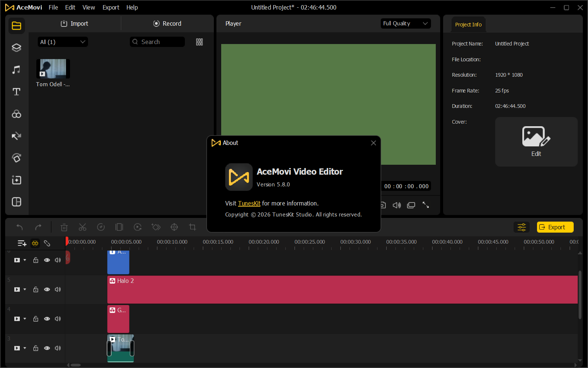Click the yellow Export button
588x368 pixels.
pos(555,227)
